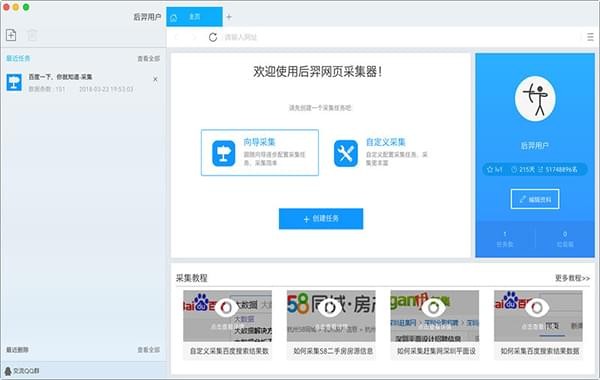Click the clock days icon in profile stats
The image size is (600, 380).
coord(514,169)
